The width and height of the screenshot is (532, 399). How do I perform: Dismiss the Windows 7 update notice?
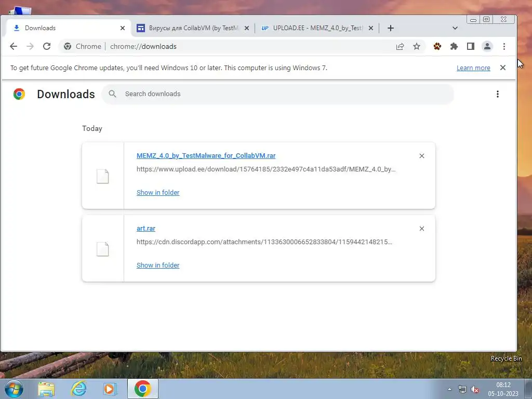pyautogui.click(x=503, y=68)
